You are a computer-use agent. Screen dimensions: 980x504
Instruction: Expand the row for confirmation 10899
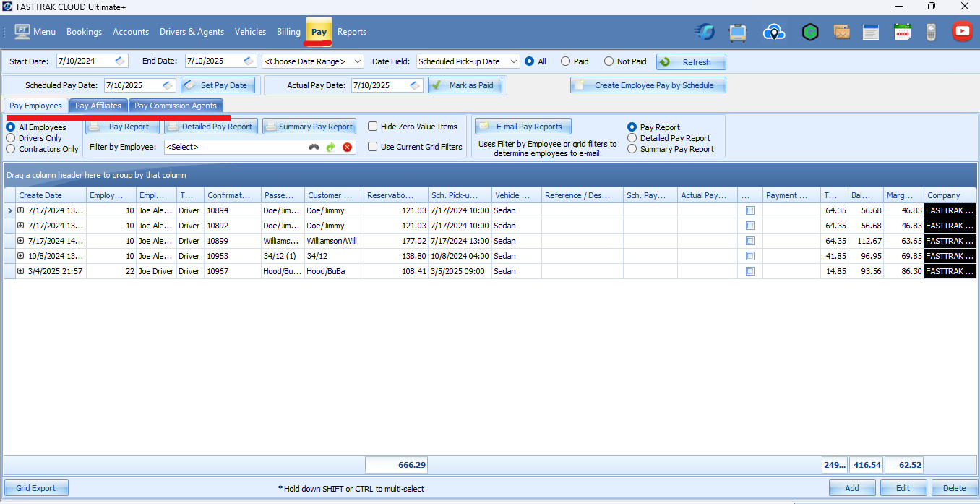tap(21, 241)
